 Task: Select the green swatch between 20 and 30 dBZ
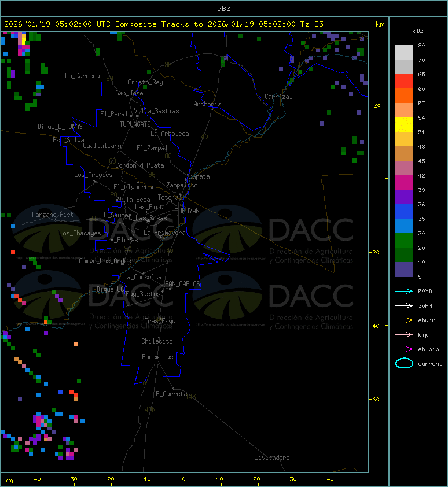(404, 241)
